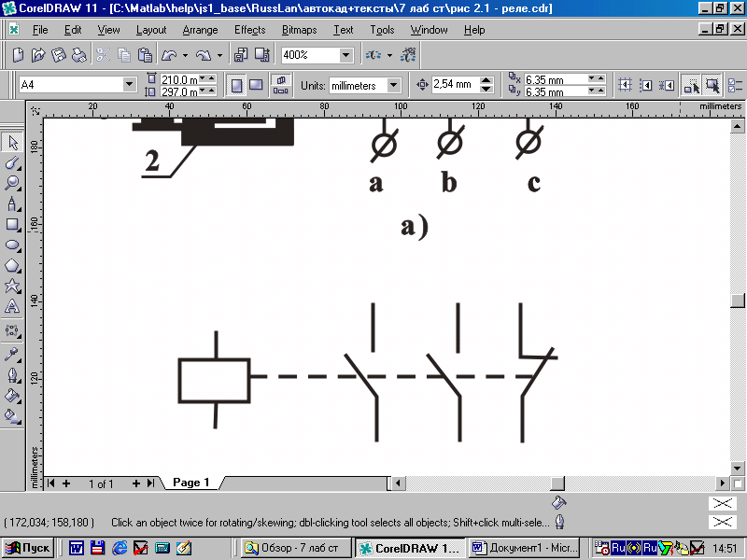Select the Basic Shapes star tool
The width and height of the screenshot is (747, 560).
[x=13, y=287]
